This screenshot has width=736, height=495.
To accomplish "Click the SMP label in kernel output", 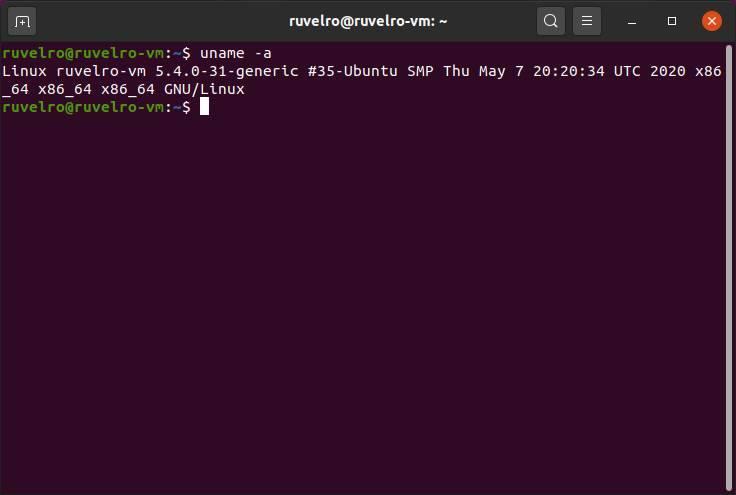I will click(420, 71).
